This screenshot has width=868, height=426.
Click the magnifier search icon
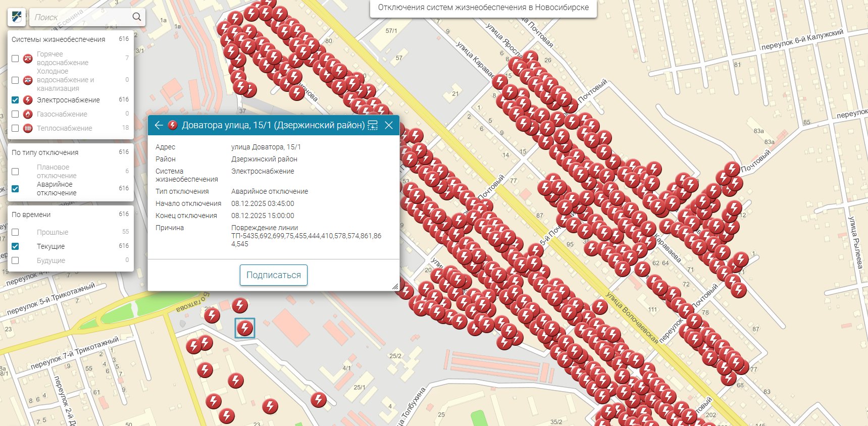pos(136,17)
